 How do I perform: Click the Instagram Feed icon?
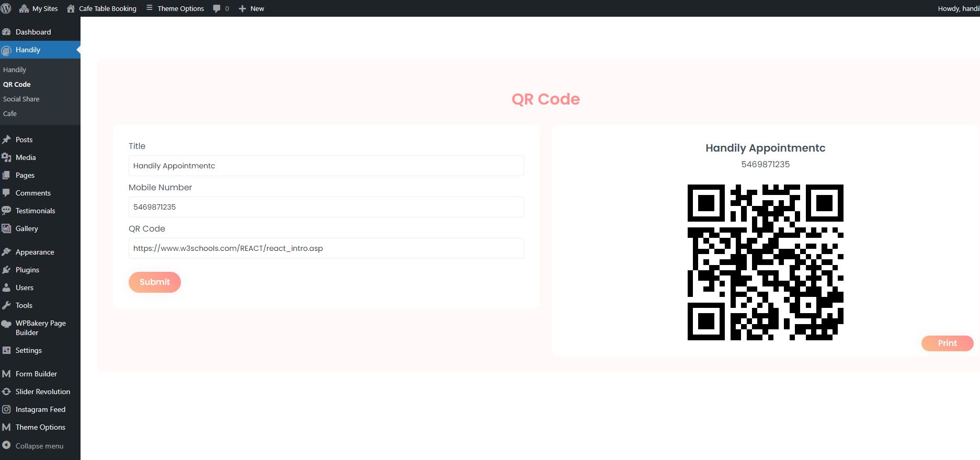pyautogui.click(x=6, y=409)
